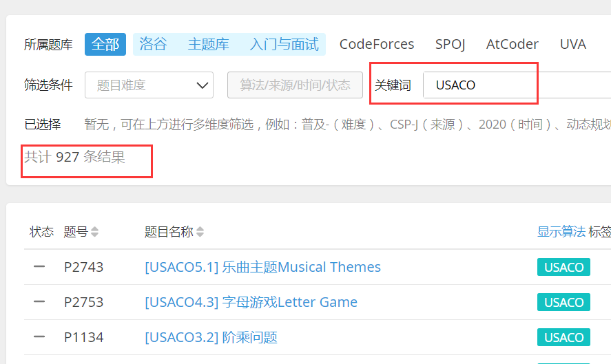Select the AtCoder problem set
This screenshot has height=364, width=611.
pyautogui.click(x=512, y=44)
